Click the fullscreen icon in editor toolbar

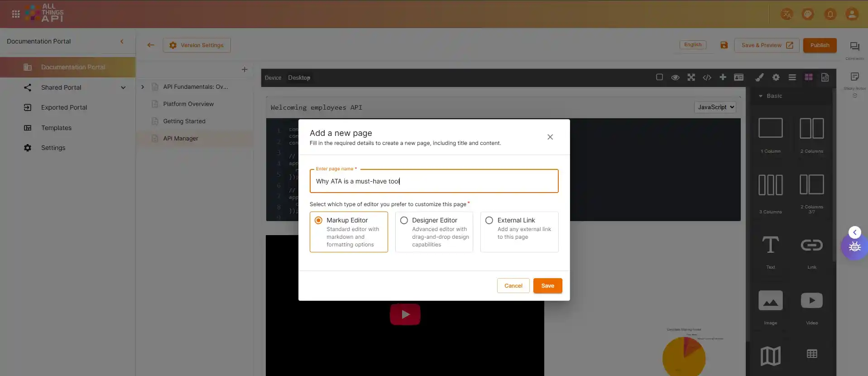(691, 77)
